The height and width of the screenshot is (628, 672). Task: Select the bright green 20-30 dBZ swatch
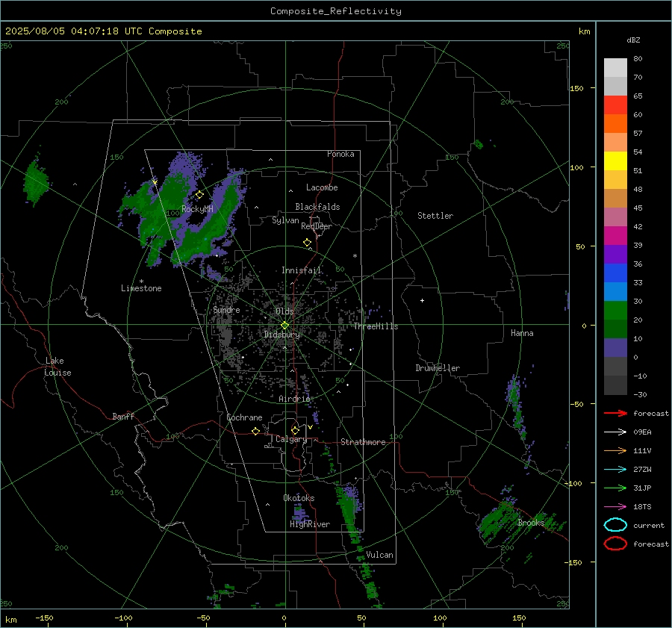615,311
